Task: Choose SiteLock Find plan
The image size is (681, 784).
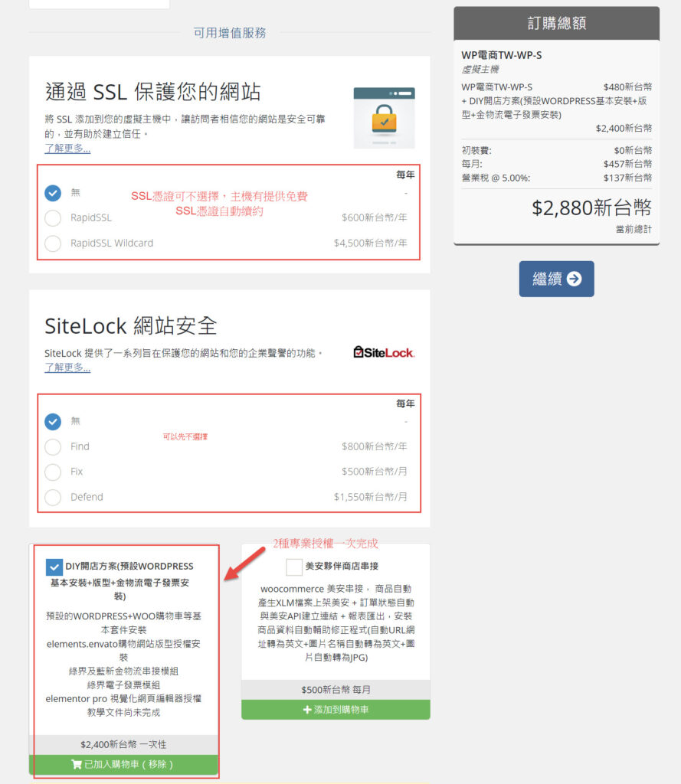Action: coord(53,447)
